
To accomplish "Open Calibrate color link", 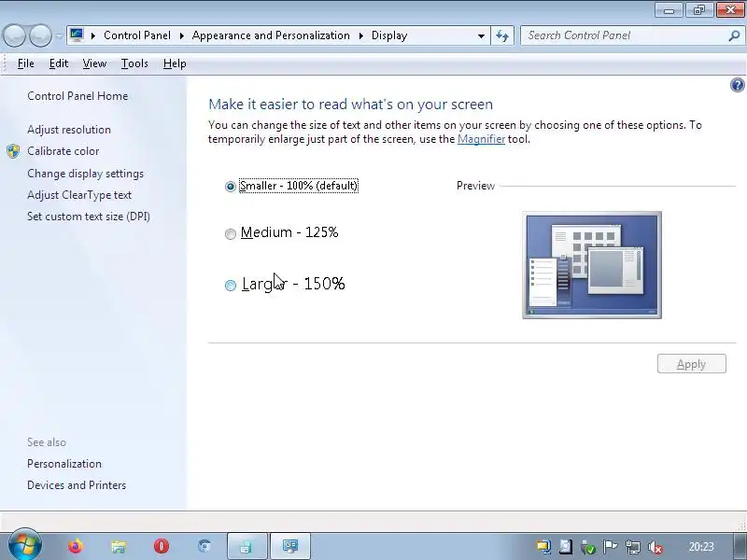I will click(x=63, y=151).
